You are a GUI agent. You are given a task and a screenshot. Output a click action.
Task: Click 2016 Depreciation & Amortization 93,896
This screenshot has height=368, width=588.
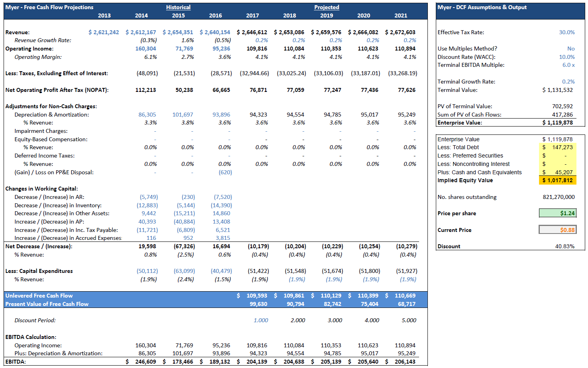(221, 115)
